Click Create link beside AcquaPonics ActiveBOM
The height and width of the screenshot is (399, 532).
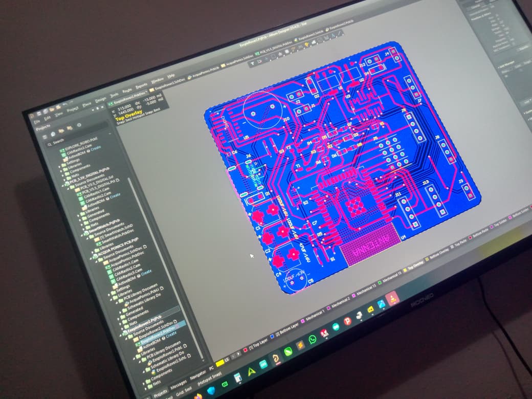click(146, 272)
